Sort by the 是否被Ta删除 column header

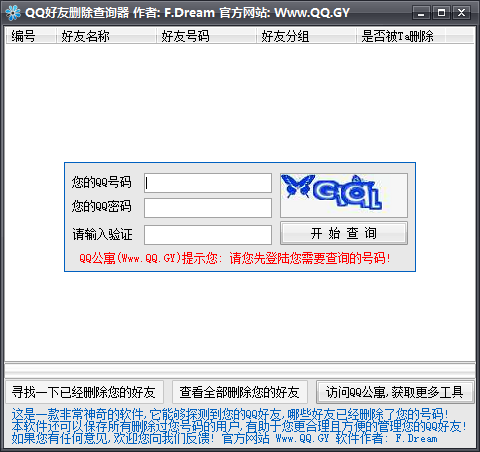point(401,36)
